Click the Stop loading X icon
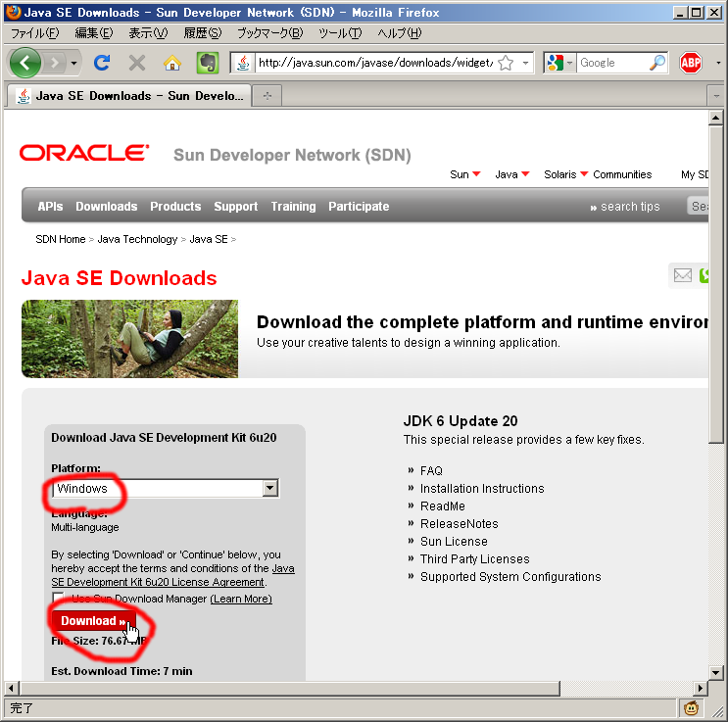The image size is (728, 722). 137,63
